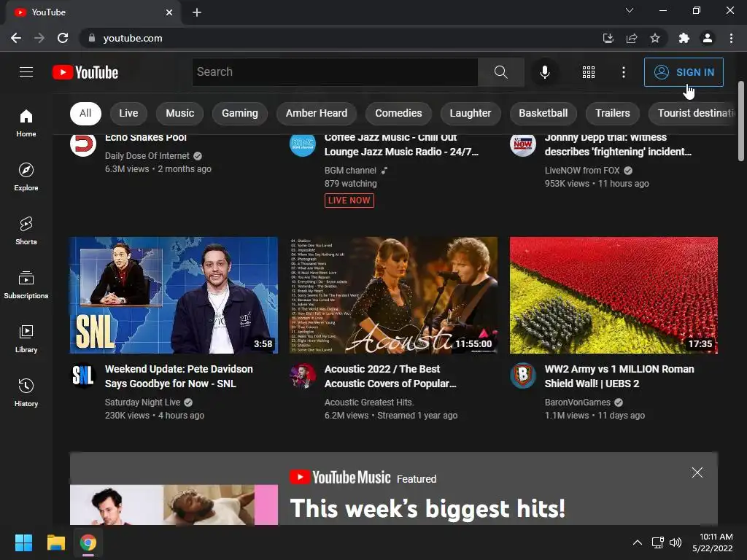Reload the YouTube page
747x560 pixels.
[63, 38]
